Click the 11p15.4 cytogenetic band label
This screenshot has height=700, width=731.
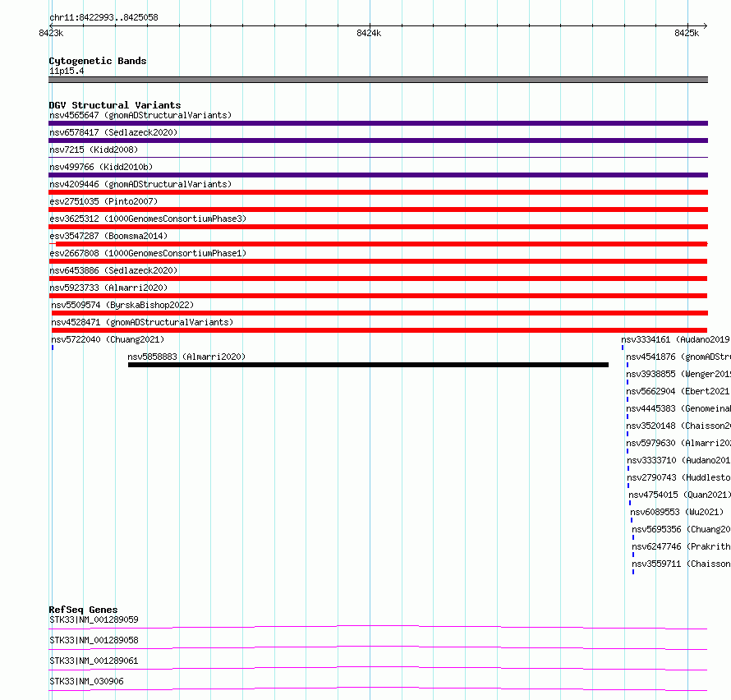point(67,71)
